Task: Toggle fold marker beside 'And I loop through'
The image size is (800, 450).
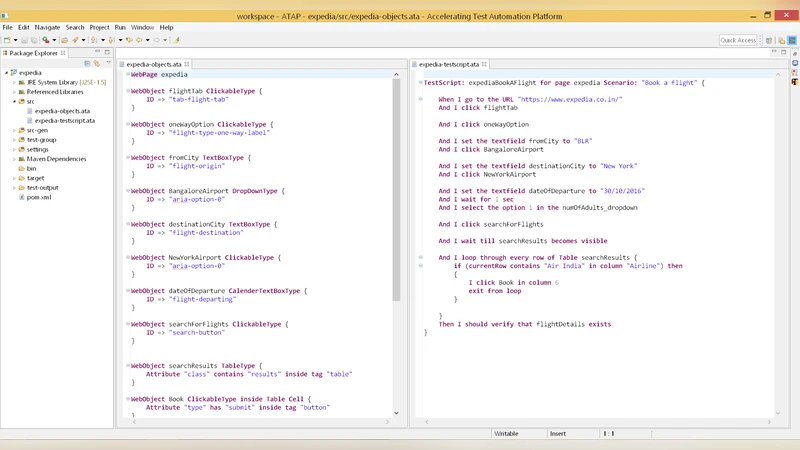Action: tap(421, 257)
